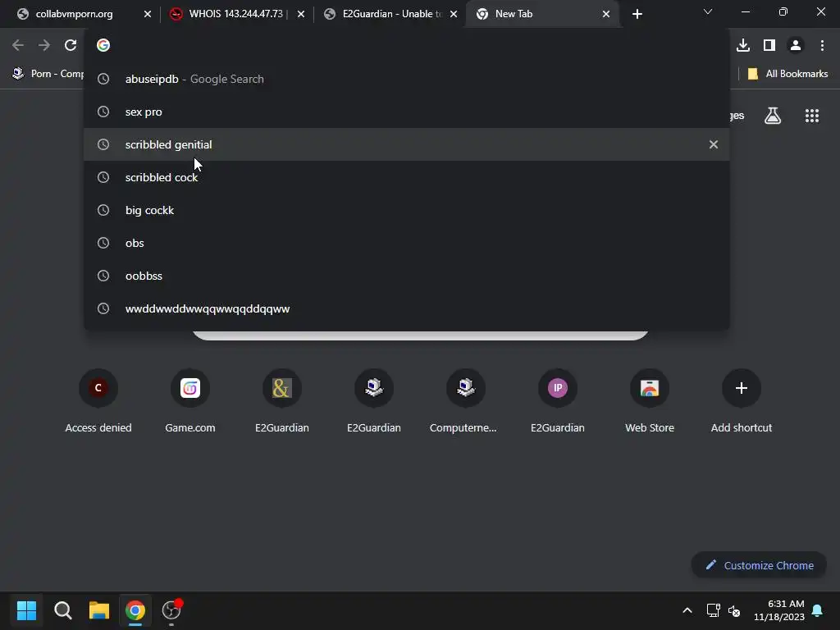The width and height of the screenshot is (840, 630).
Task: Open Chrome's three-dot menu
Action: click(822, 46)
